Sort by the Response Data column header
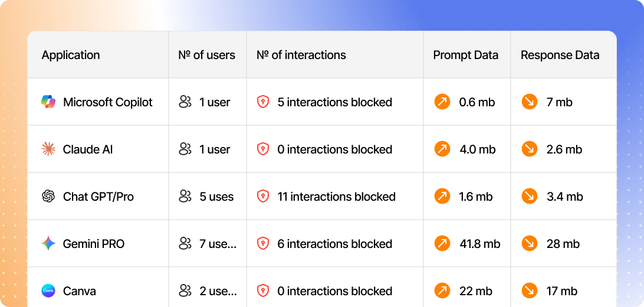The width and height of the screenshot is (644, 307). [x=560, y=55]
